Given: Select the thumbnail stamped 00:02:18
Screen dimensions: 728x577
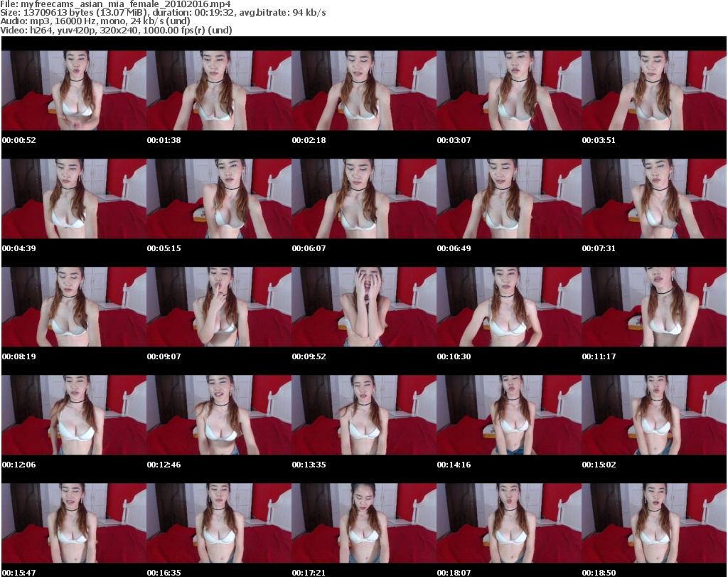Looking at the screenshot, I should [x=364, y=90].
